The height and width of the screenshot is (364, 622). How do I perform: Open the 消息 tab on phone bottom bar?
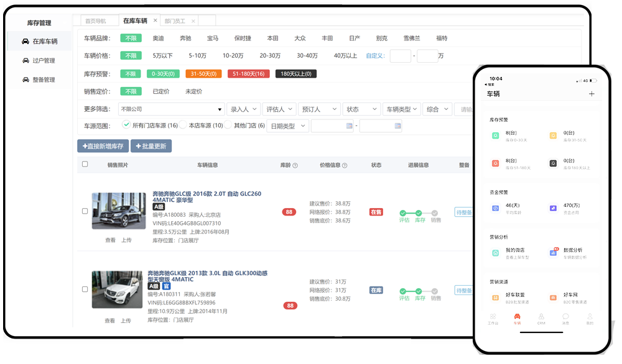click(x=565, y=319)
